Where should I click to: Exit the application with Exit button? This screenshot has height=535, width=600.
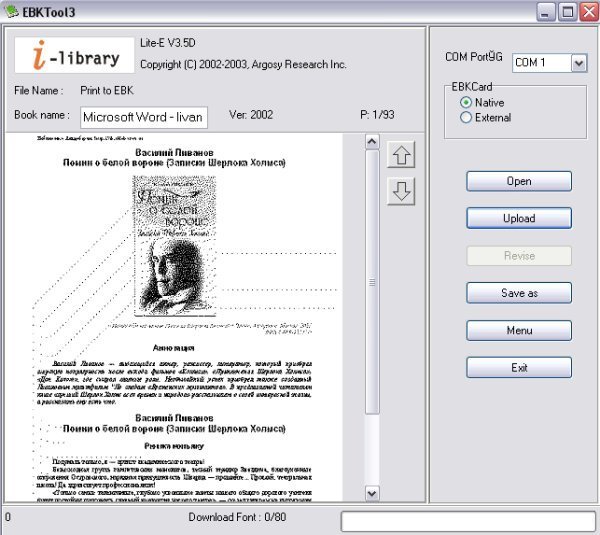click(519, 368)
